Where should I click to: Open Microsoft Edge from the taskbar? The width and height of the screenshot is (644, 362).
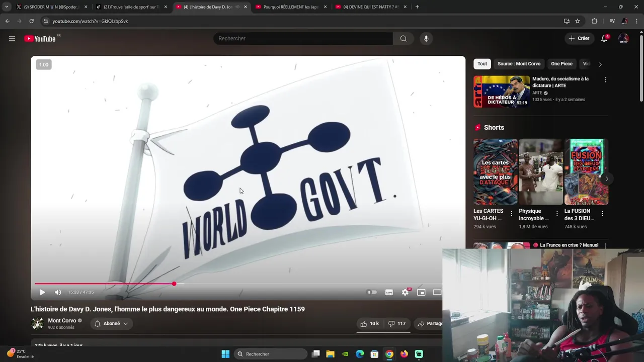[360, 354]
